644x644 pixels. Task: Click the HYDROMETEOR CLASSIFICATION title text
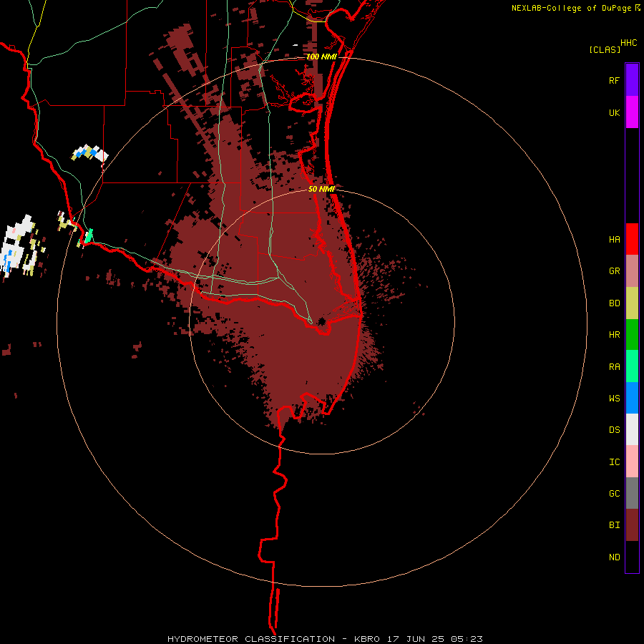point(251,639)
